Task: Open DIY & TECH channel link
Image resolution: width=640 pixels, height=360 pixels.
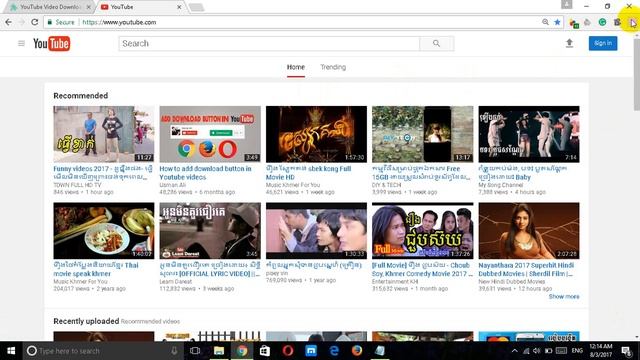Action: tap(386, 185)
